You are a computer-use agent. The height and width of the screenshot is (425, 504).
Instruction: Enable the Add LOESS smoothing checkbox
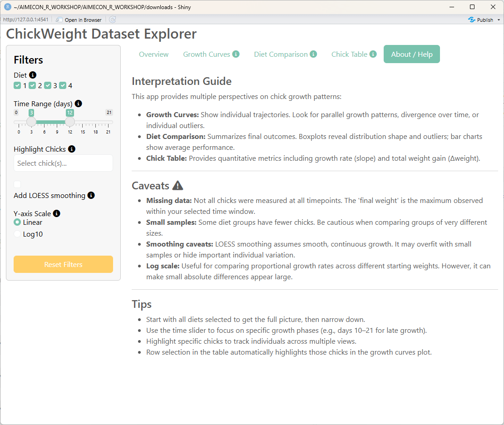coord(17,184)
